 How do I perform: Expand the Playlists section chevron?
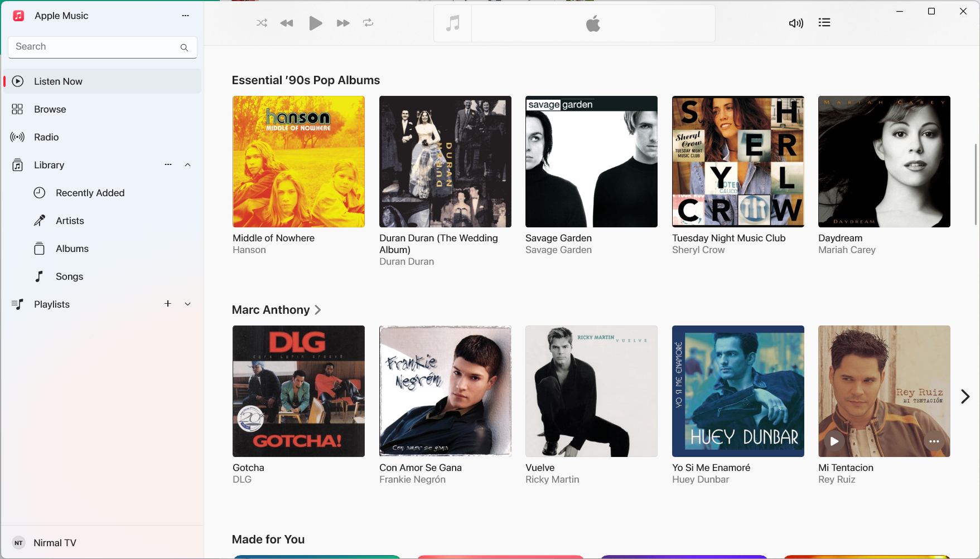[188, 304]
